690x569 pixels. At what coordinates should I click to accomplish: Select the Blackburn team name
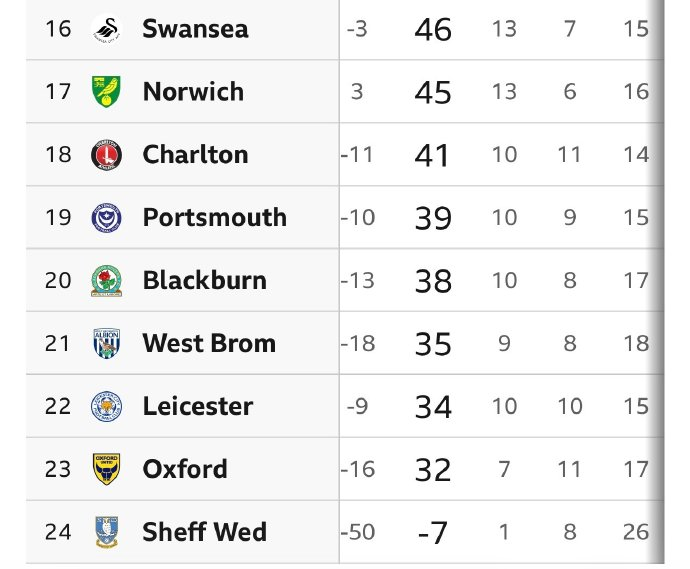[204, 280]
